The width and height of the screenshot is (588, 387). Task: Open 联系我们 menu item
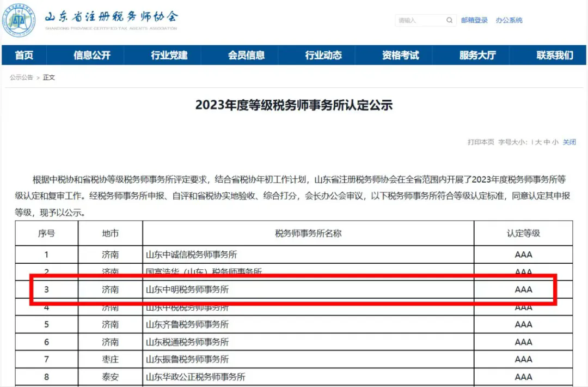pos(555,55)
